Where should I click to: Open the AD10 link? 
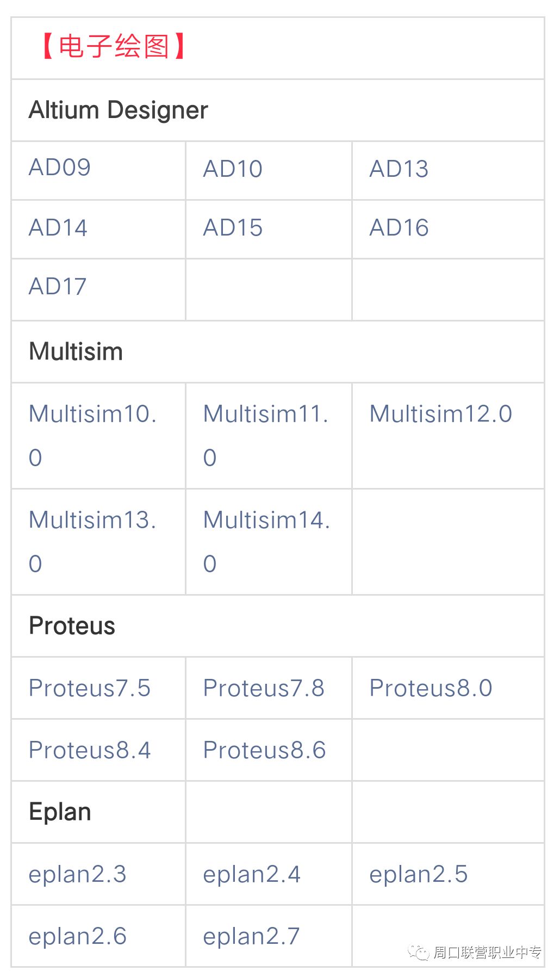tap(233, 169)
